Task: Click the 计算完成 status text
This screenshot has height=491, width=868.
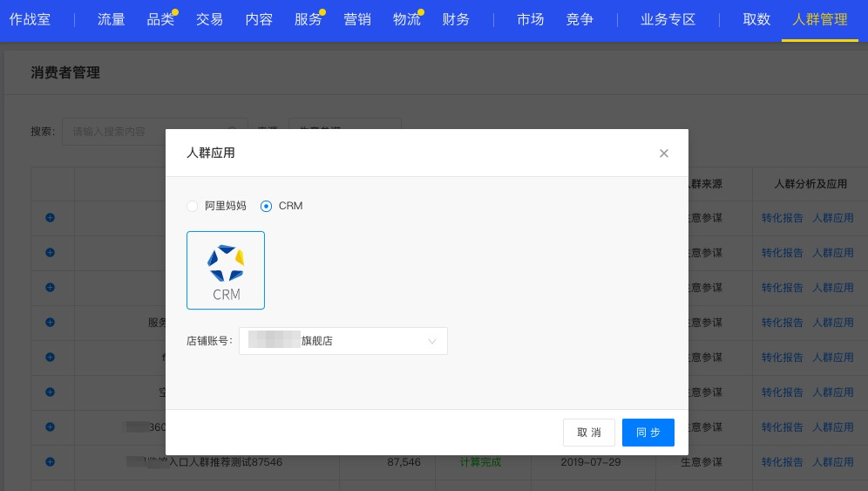Action: pyautogui.click(x=480, y=462)
